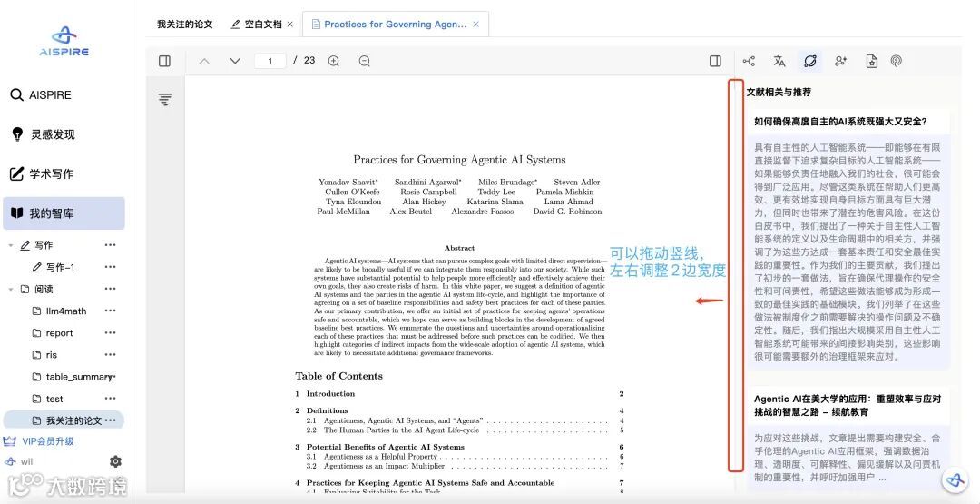Screen dimensions: 980x504
Task: Open 灵感发现 in the sidebar
Action: (x=44, y=134)
